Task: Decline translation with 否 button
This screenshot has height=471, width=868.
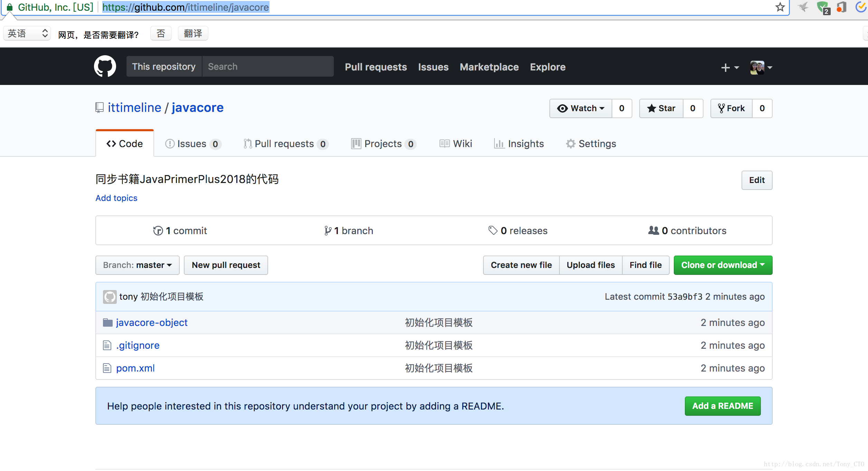Action: point(161,33)
